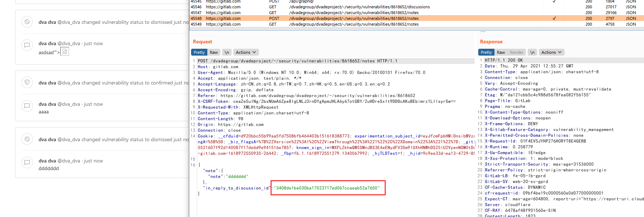Click the comment bubble icon beside the ddddddd note
The image size is (644, 217).
click(x=27, y=162)
